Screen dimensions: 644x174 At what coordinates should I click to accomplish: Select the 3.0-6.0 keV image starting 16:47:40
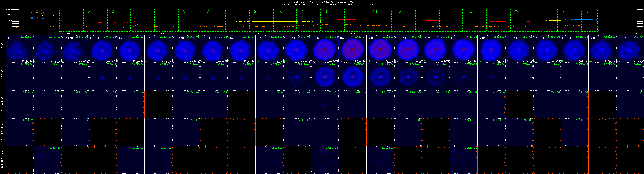[19, 49]
